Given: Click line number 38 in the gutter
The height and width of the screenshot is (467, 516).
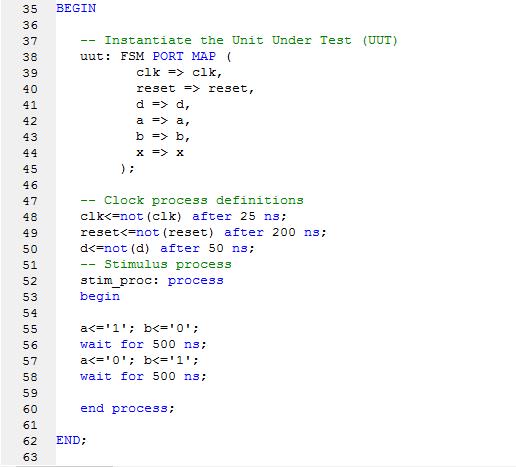Looking at the screenshot, I should coord(30,57).
